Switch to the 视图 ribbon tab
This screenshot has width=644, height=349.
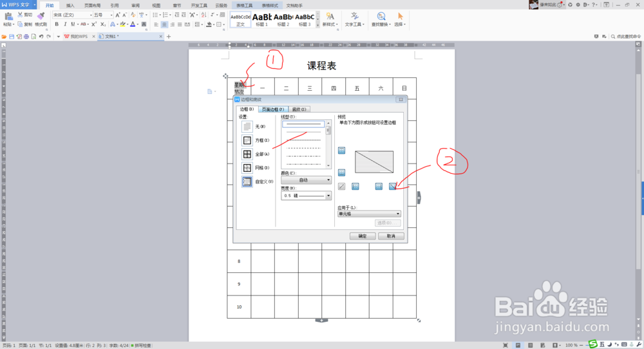[x=156, y=5]
